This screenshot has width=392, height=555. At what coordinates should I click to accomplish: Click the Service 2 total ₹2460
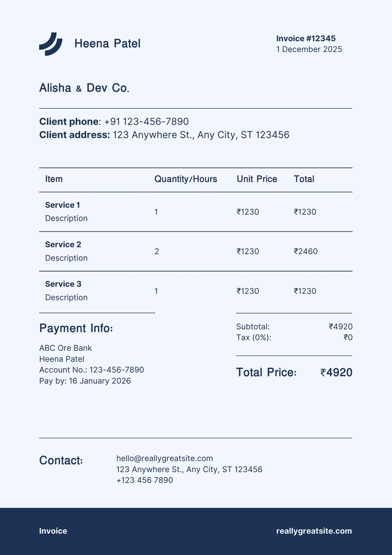(x=306, y=251)
